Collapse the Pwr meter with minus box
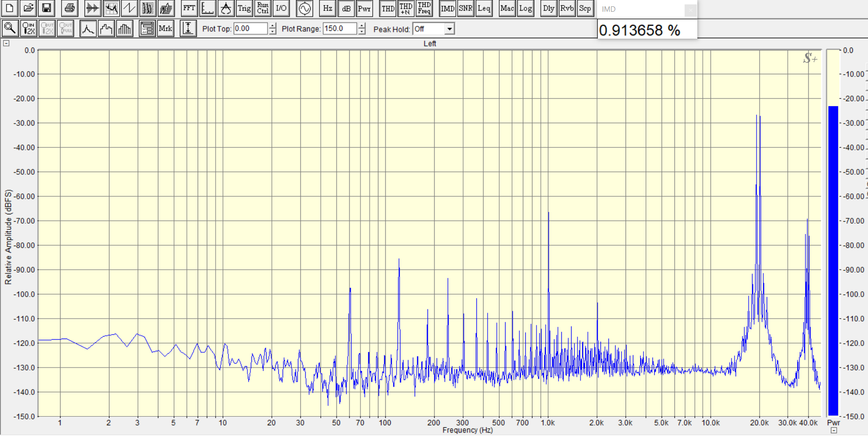This screenshot has width=868, height=436. click(833, 431)
